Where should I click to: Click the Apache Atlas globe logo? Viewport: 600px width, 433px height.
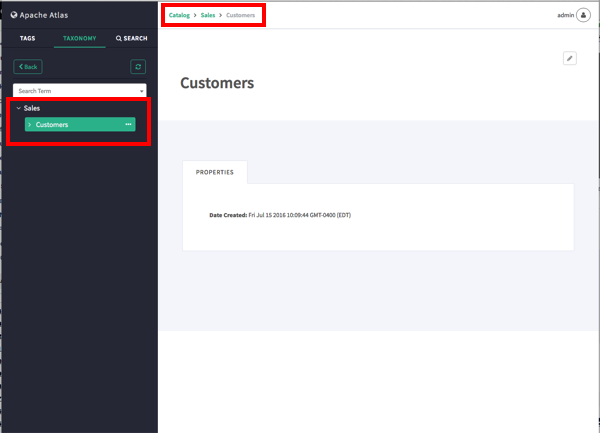pyautogui.click(x=14, y=15)
